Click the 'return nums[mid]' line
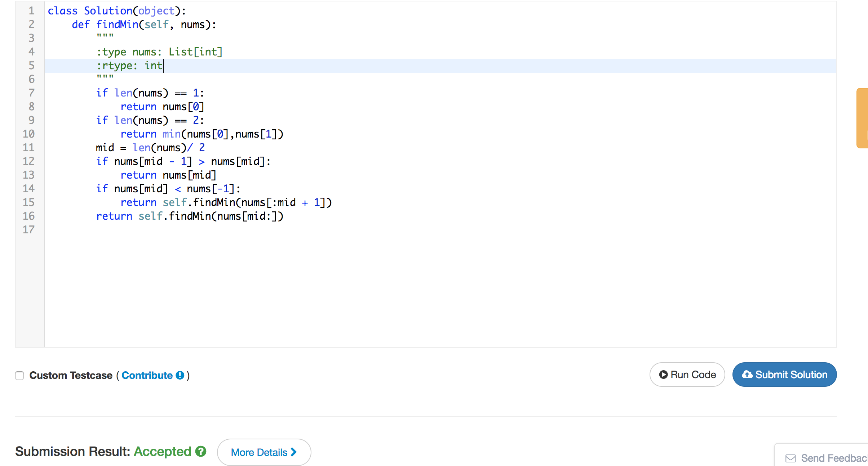 coord(168,175)
